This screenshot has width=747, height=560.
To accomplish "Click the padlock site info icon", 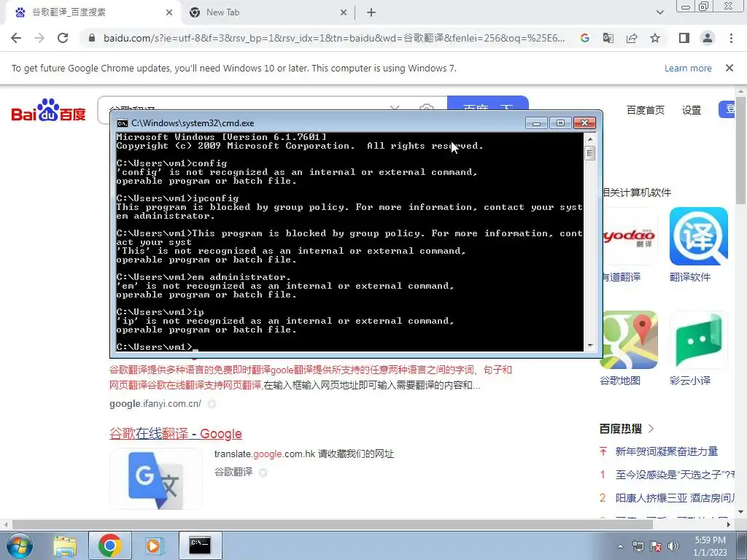I will pos(93,38).
